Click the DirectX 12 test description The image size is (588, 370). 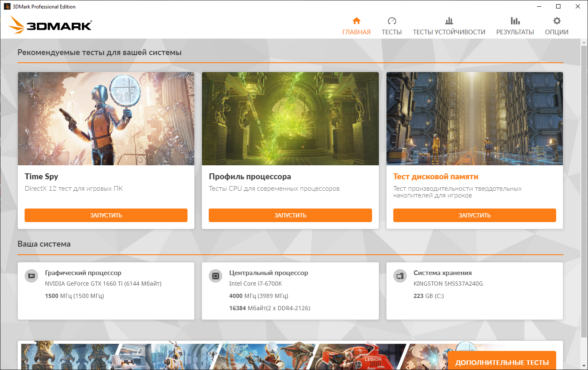click(74, 189)
